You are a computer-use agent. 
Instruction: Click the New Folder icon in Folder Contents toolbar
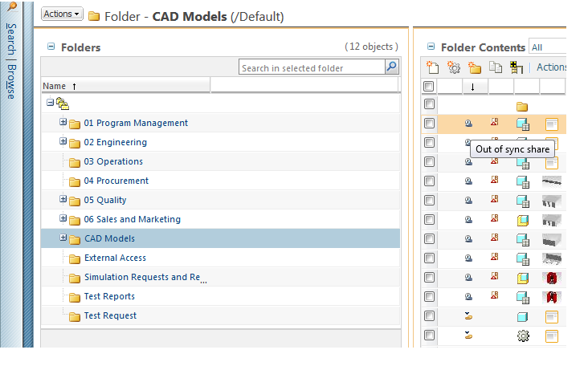point(475,67)
